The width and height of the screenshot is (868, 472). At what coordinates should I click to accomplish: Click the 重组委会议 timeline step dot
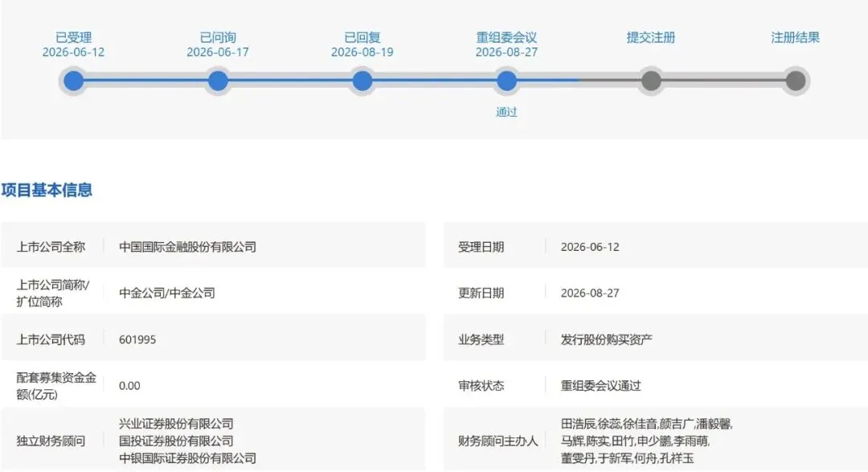point(506,81)
